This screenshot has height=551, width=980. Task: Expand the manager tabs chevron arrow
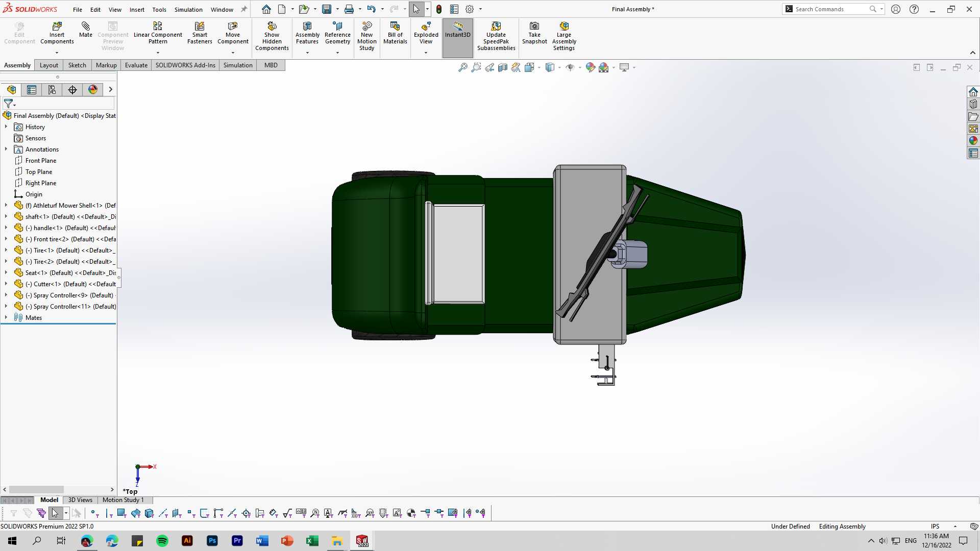coord(110,90)
